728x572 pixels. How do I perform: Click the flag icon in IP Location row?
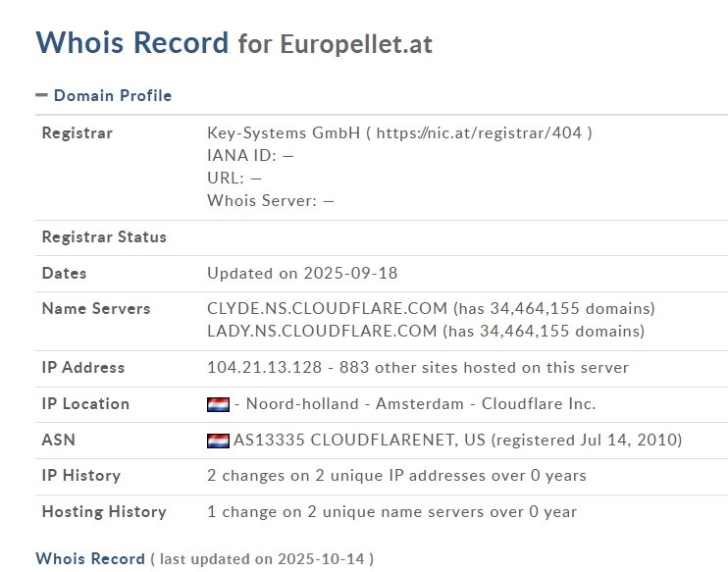pyautogui.click(x=218, y=404)
